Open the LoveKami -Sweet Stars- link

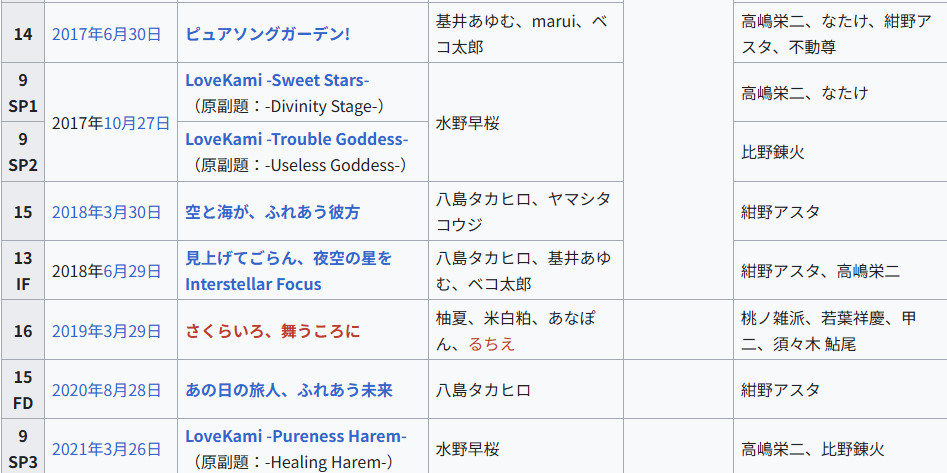tap(277, 80)
